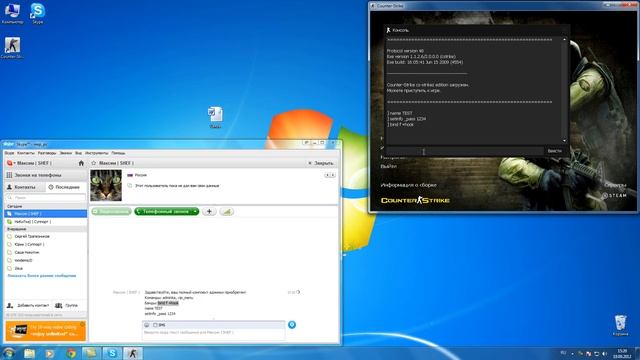The image size is (640, 360).
Task: Open the Computer desktop icon
Action: pos(12,12)
